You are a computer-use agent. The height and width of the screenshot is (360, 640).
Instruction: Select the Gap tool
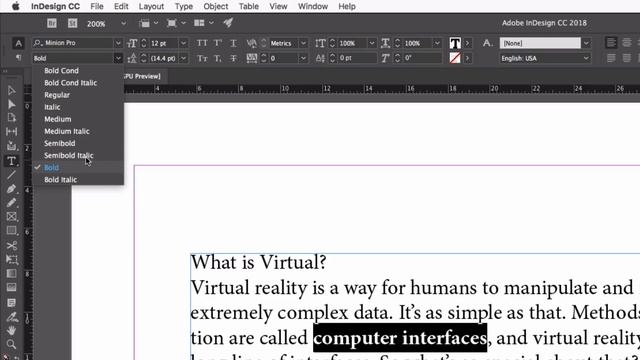[x=11, y=131]
